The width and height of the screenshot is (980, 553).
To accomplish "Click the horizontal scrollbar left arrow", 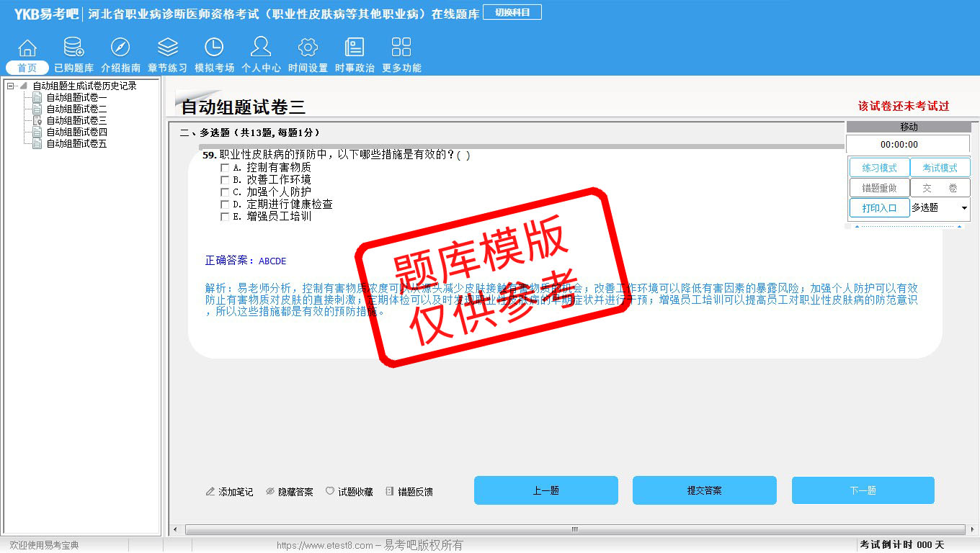I will click(x=176, y=530).
